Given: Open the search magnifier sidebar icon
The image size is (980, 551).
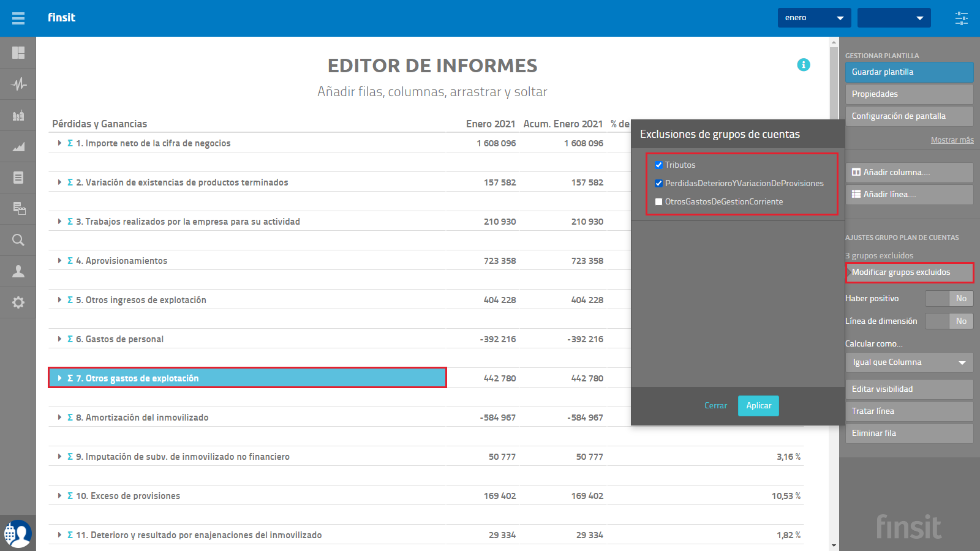Looking at the screenshot, I should [x=18, y=240].
